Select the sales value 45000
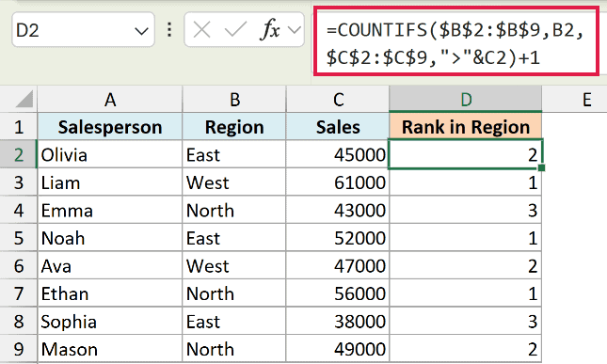Image resolution: width=607 pixels, height=364 pixels. tap(338, 154)
